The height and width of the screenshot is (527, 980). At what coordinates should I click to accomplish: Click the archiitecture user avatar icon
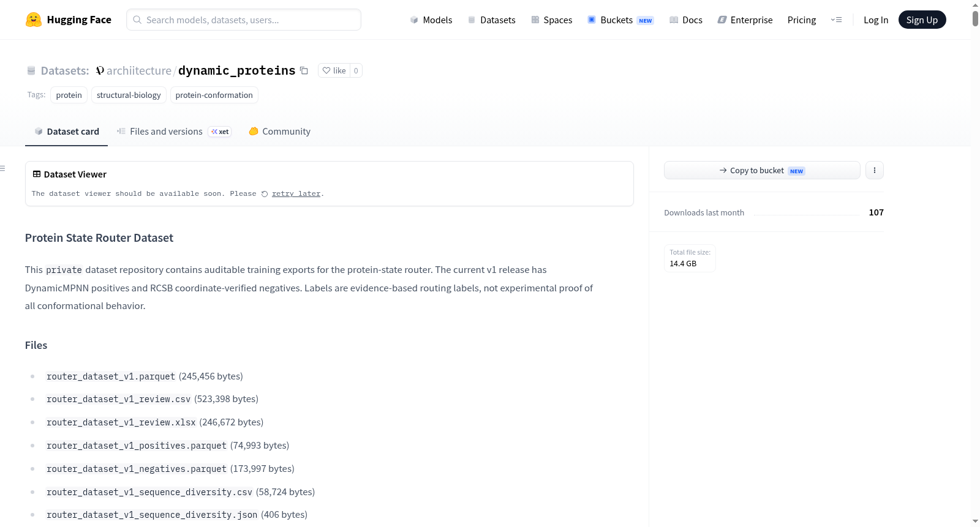coord(100,70)
